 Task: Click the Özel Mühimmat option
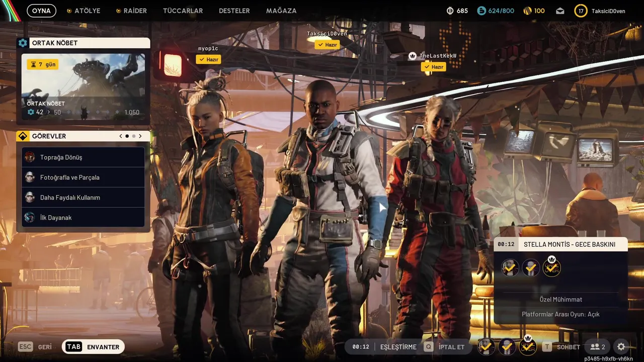[561, 300]
